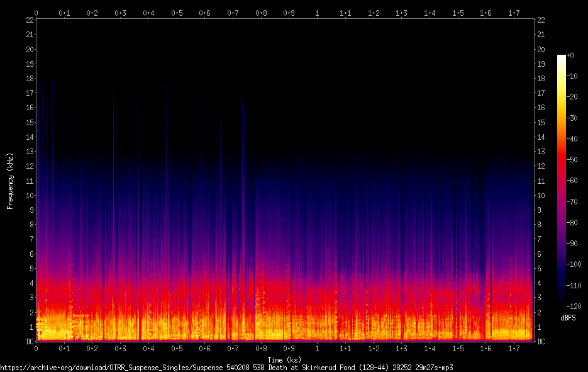Click the 1·3 tick on bottom time axis
The width and height of the screenshot is (588, 372).
point(401,349)
